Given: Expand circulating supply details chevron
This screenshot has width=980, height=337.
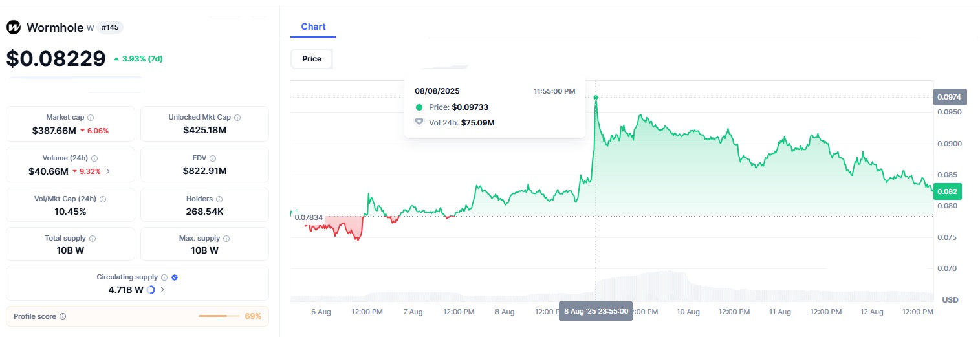Looking at the screenshot, I should tap(162, 290).
